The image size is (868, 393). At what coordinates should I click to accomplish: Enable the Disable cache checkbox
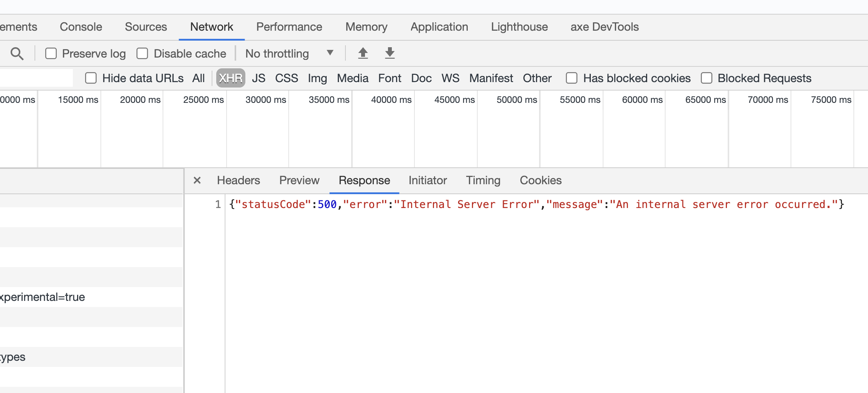tap(142, 53)
